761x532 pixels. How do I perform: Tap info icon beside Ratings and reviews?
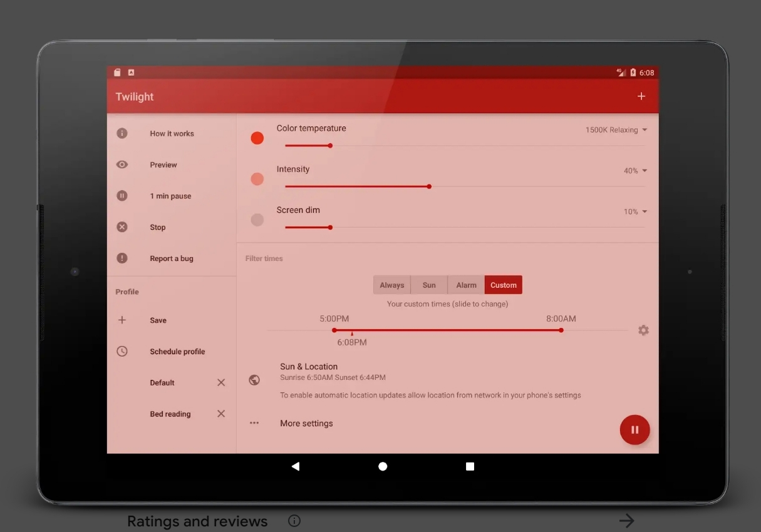click(294, 521)
